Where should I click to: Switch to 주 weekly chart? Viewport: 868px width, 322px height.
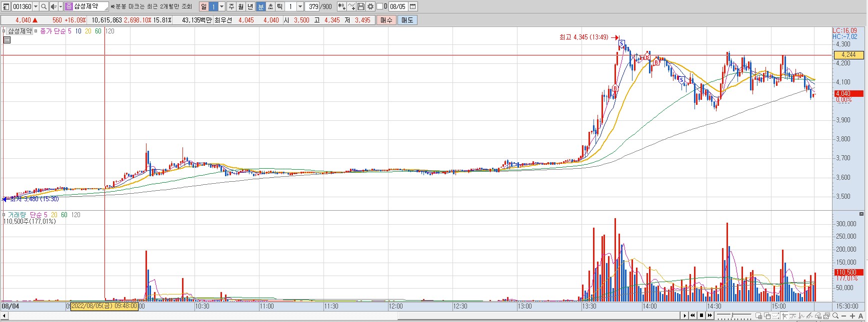pyautogui.click(x=231, y=6)
